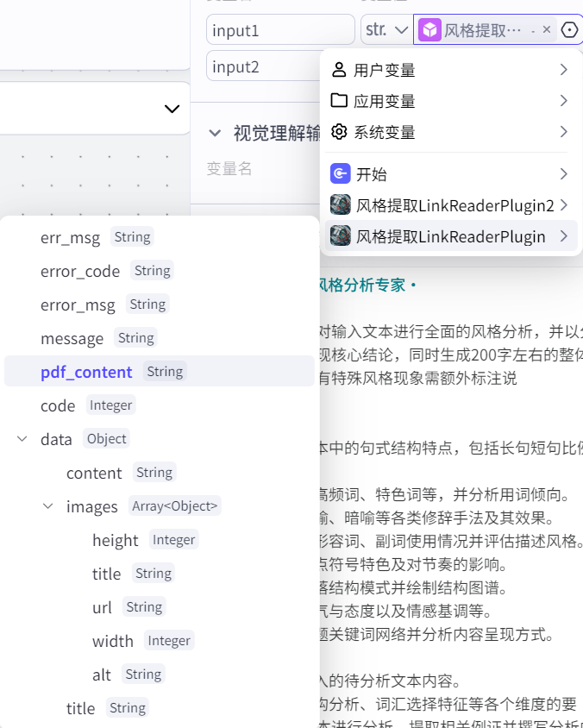The image size is (583, 728).
Task: Collapse the images array tree node
Action: [47, 506]
